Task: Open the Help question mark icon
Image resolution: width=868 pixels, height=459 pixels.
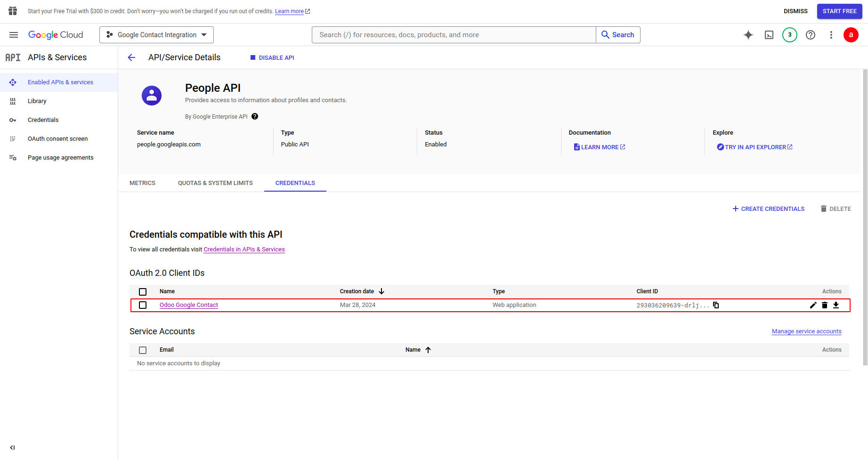Action: pyautogui.click(x=811, y=35)
